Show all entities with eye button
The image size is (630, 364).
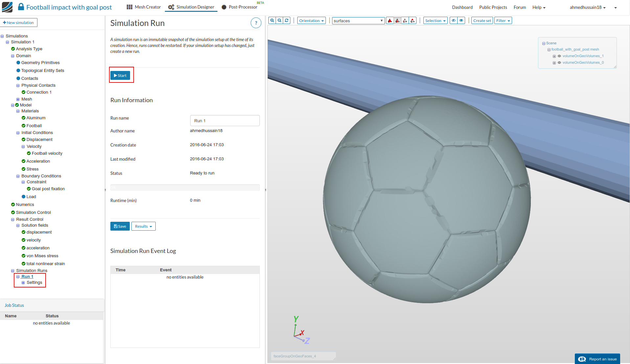pyautogui.click(x=461, y=20)
